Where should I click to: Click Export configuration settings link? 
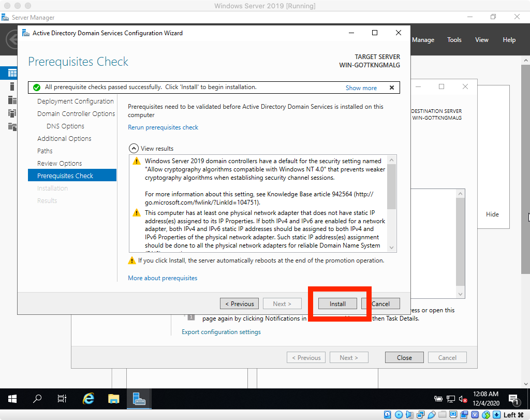221,332
